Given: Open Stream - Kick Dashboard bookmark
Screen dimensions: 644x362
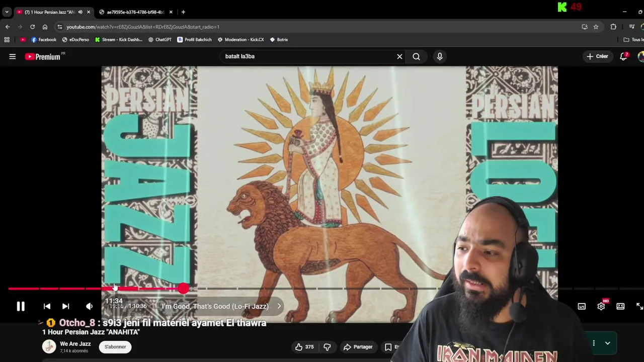Looking at the screenshot, I should coord(119,40).
